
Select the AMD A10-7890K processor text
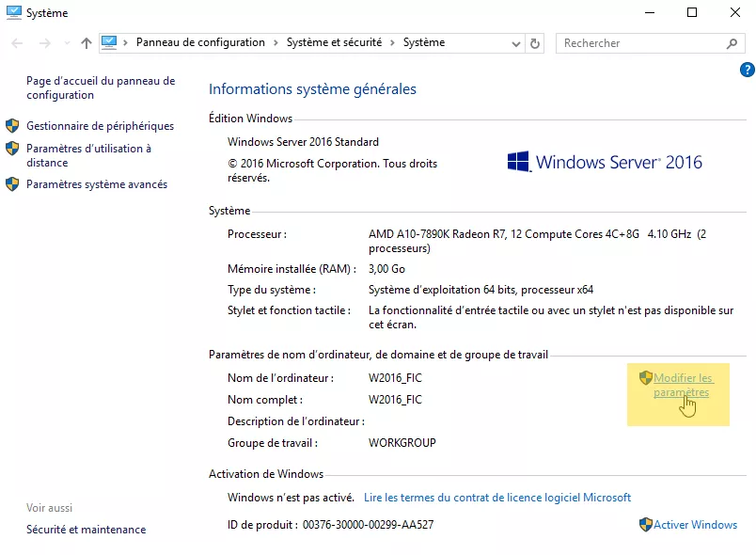coord(537,241)
